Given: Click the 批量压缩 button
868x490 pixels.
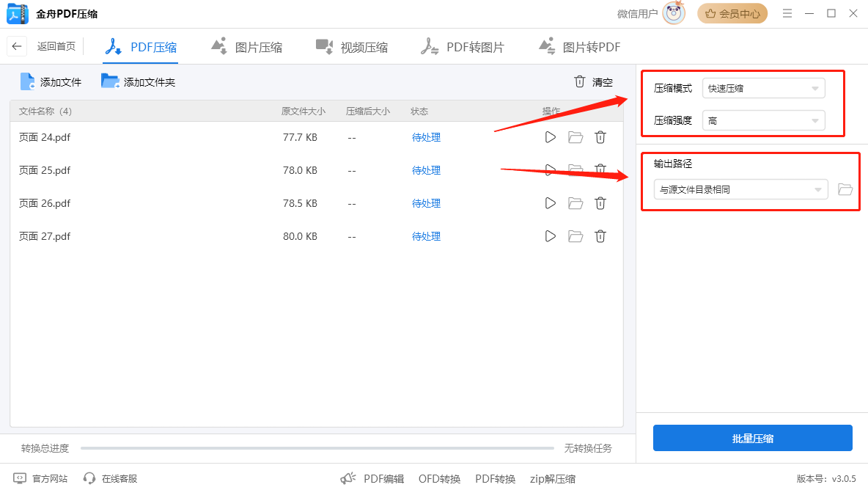Looking at the screenshot, I should (753, 438).
